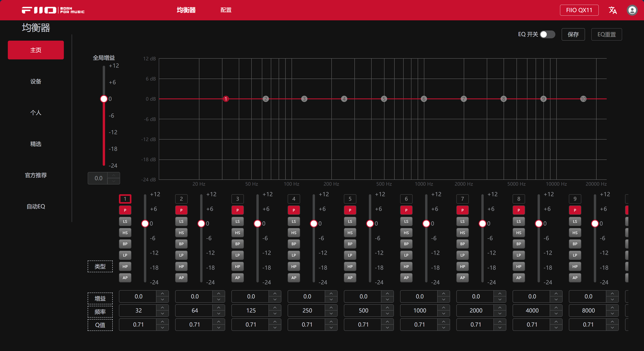Screen dimensions: 644x351
Task: Focus the frequency field showing 32
Action: [x=138, y=311]
